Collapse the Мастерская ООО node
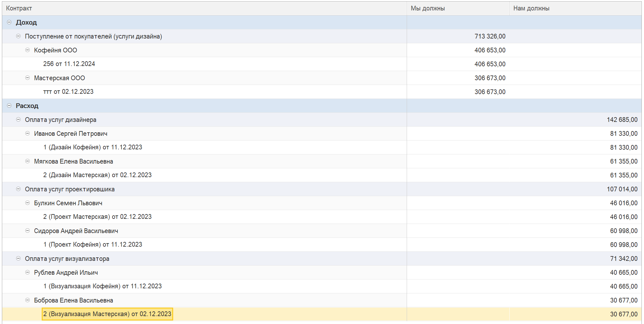The image size is (644, 324). pos(27,78)
